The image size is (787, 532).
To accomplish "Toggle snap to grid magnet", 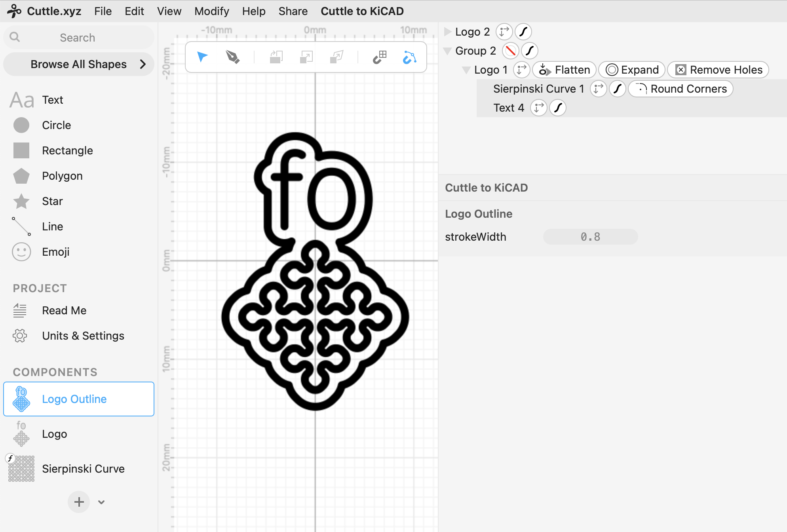I will pos(380,57).
